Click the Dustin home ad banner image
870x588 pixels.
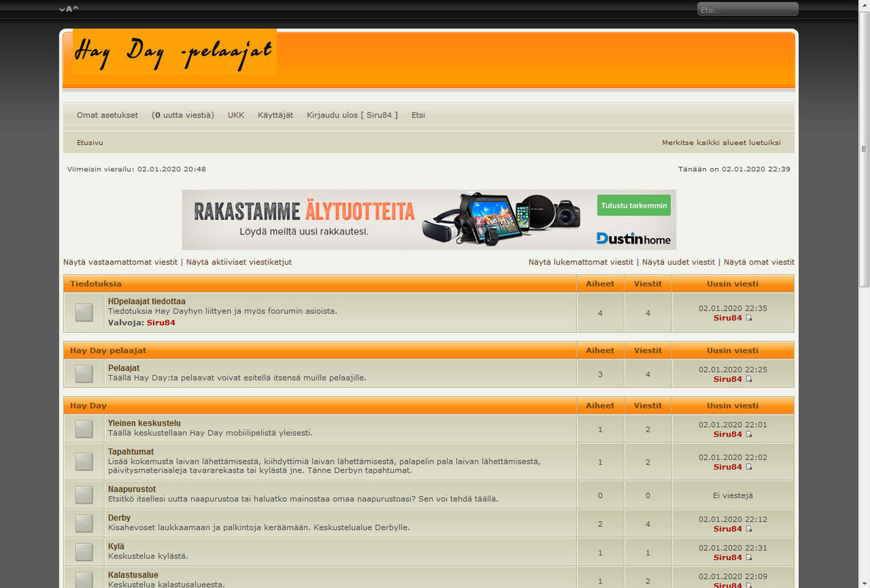coord(429,220)
